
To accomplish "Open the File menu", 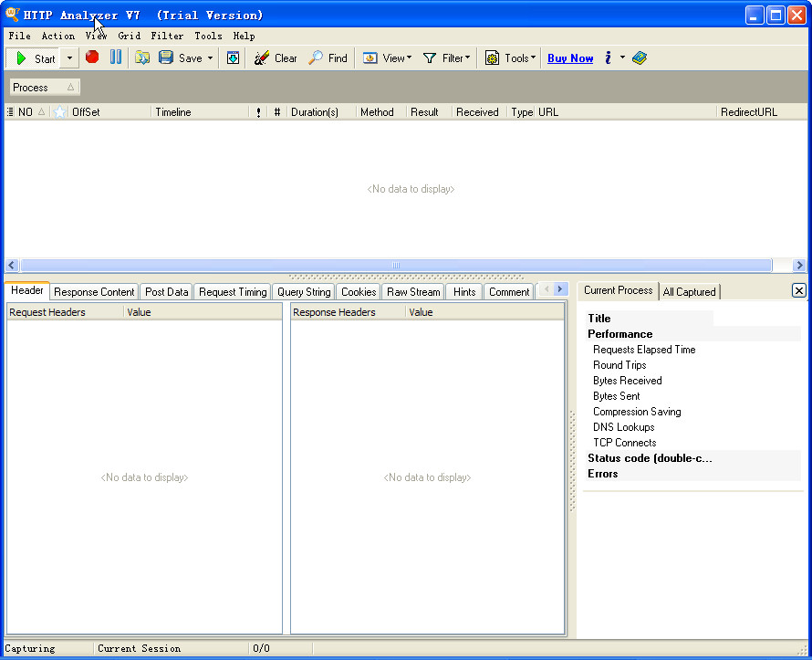I will click(20, 36).
